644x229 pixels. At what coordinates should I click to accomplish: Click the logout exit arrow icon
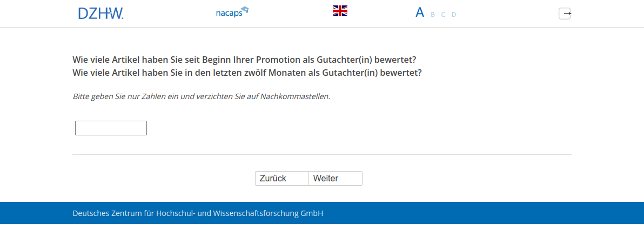[565, 14]
